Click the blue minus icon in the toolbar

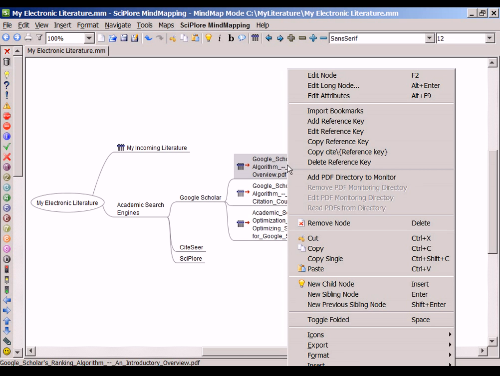coord(323,38)
